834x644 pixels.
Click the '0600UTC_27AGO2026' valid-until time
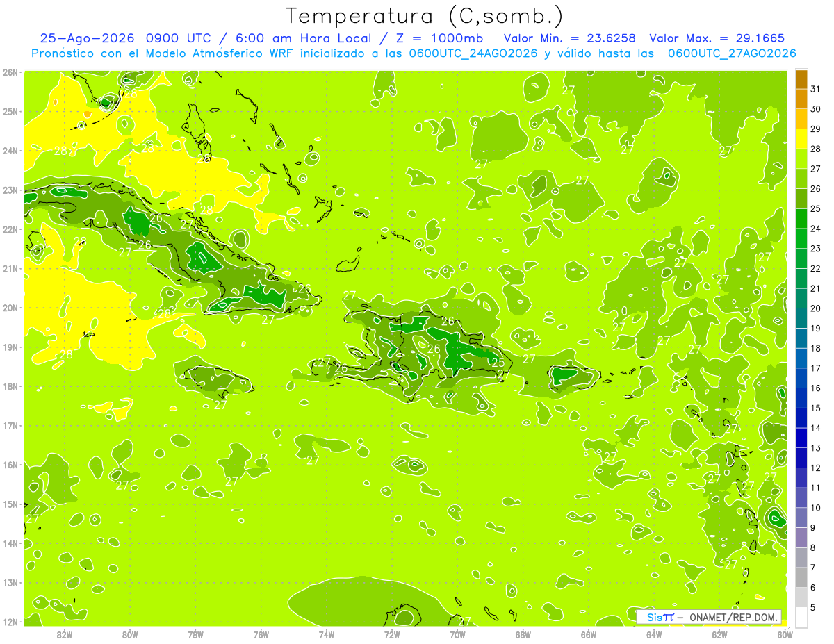pyautogui.click(x=732, y=53)
